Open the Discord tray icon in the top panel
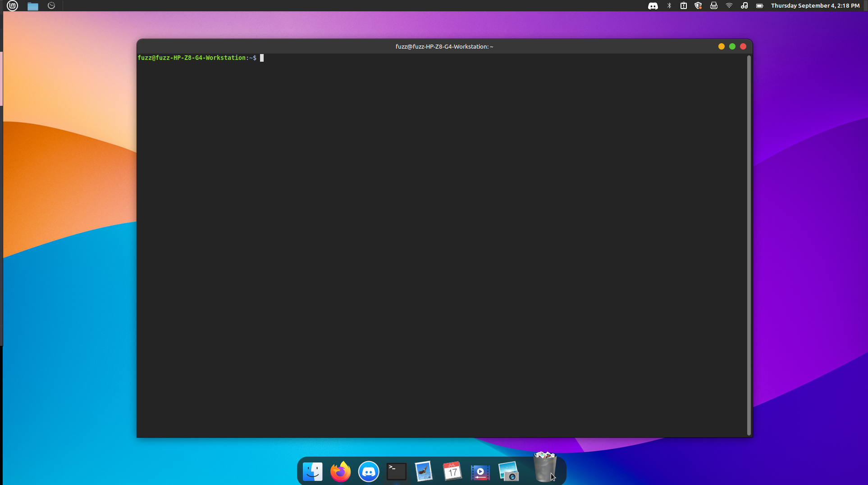 653,6
